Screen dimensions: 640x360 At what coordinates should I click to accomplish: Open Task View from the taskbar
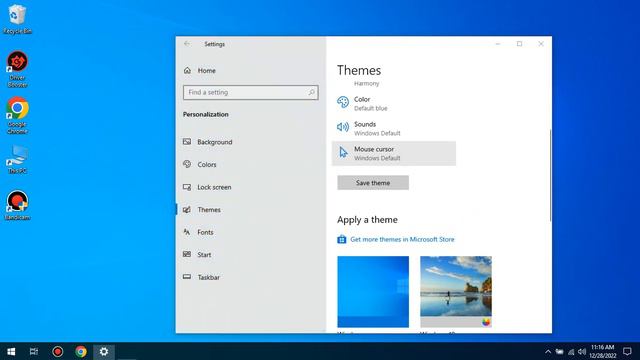tap(34, 351)
